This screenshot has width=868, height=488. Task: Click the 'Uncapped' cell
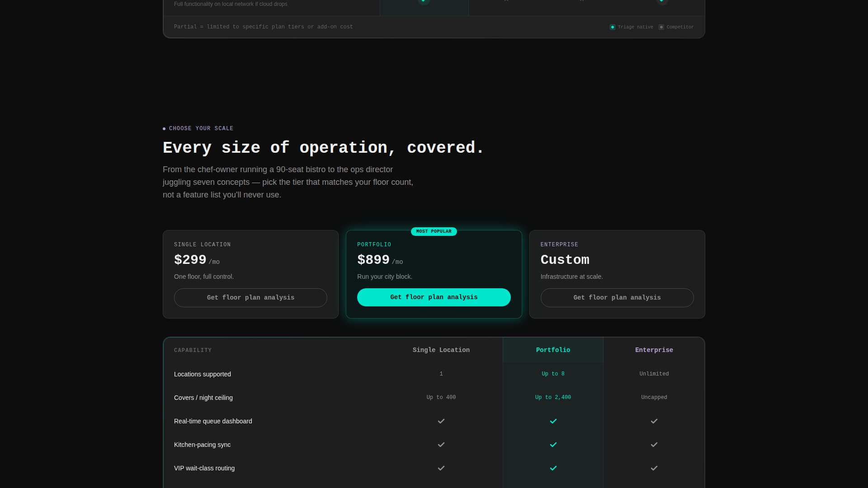654,397
